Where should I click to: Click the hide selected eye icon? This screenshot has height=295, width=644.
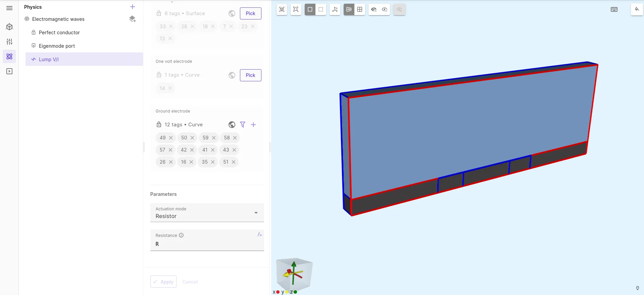coord(374,9)
